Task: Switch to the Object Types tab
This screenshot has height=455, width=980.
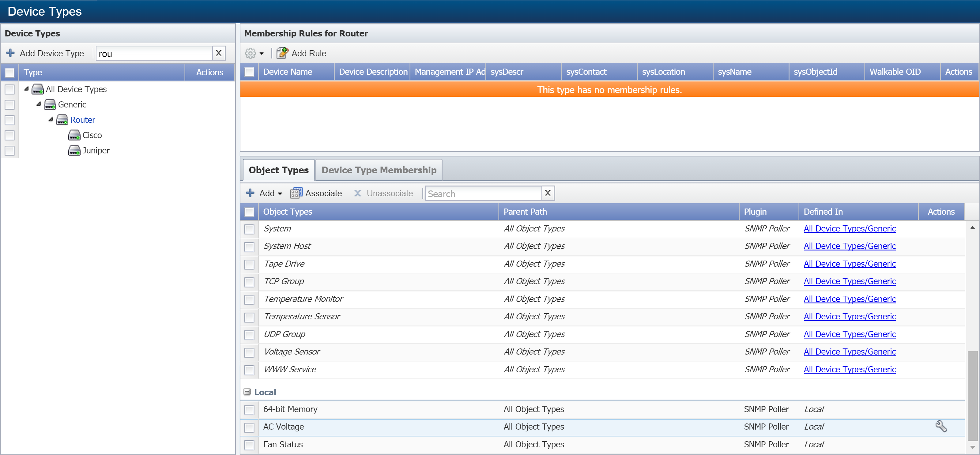Action: pos(278,170)
